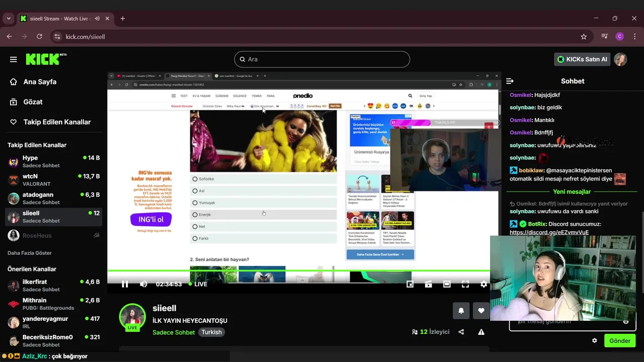Toggle theater mode in the player
Viewport: 644px width, 362px height.
447,284
